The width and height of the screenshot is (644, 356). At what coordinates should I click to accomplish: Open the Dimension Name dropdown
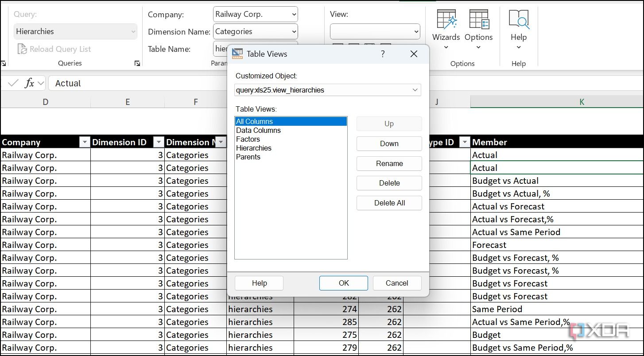click(x=294, y=31)
